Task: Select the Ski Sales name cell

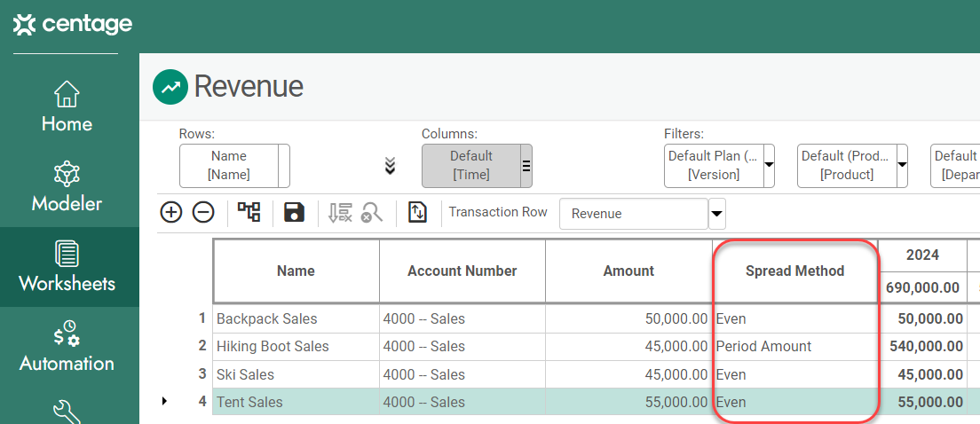Action: click(x=296, y=374)
